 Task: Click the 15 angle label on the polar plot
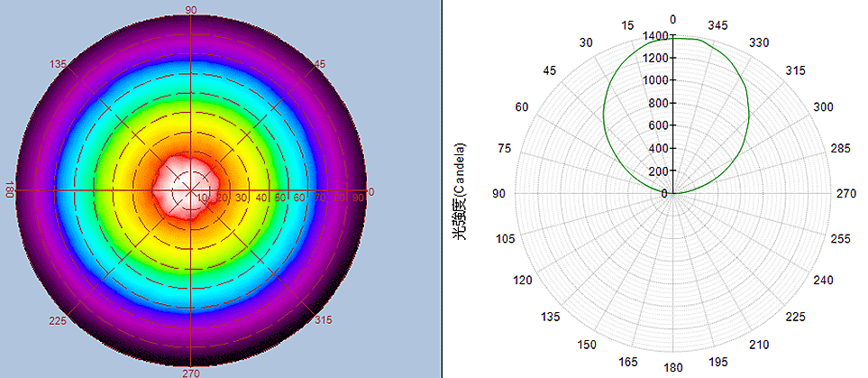tap(628, 24)
